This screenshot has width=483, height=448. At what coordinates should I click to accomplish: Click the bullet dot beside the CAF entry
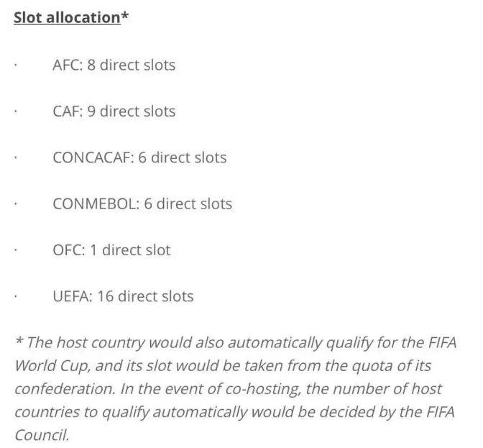coord(15,111)
